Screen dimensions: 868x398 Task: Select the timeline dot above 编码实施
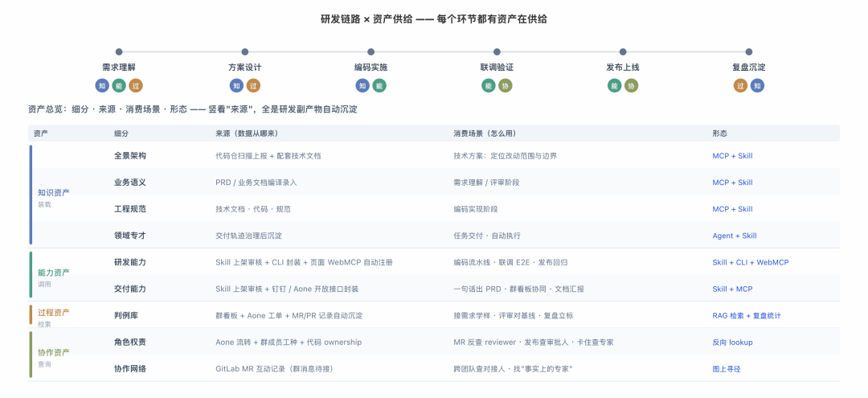pos(371,51)
